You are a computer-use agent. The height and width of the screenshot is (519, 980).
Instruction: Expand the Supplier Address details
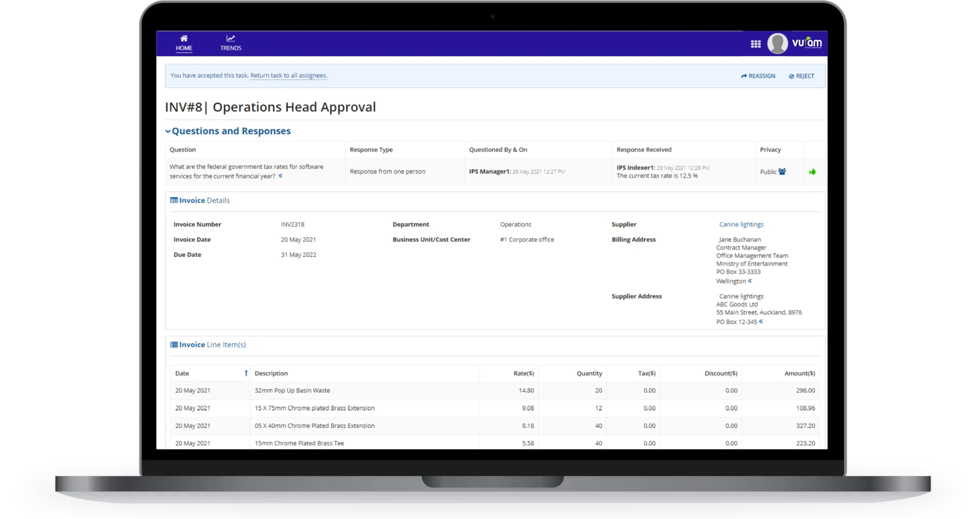tap(761, 322)
